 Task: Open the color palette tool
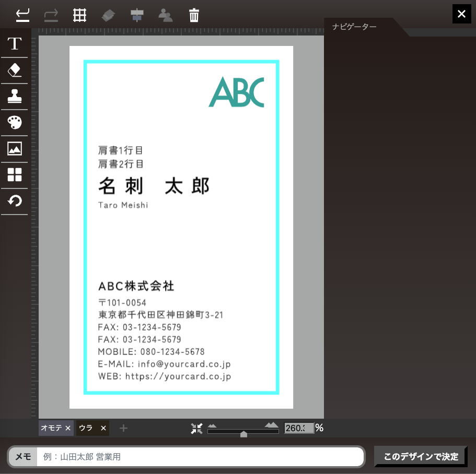pyautogui.click(x=15, y=123)
